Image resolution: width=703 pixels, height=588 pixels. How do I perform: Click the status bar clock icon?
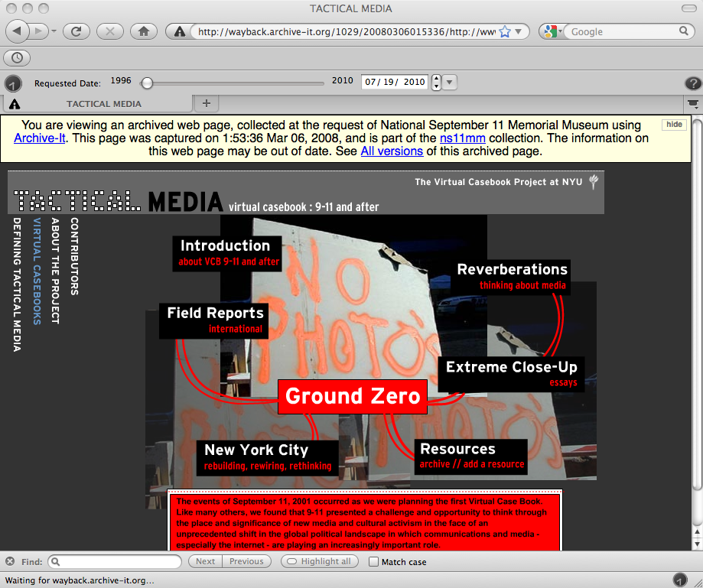tap(680, 580)
